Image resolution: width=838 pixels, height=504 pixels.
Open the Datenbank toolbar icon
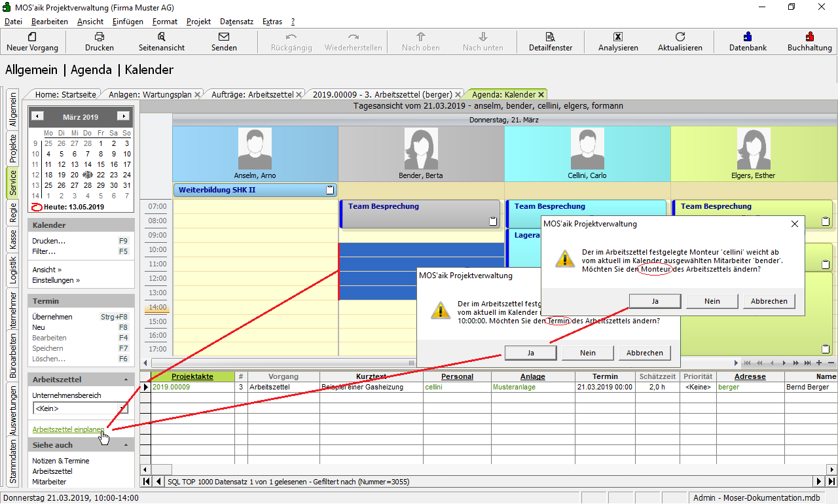[748, 37]
